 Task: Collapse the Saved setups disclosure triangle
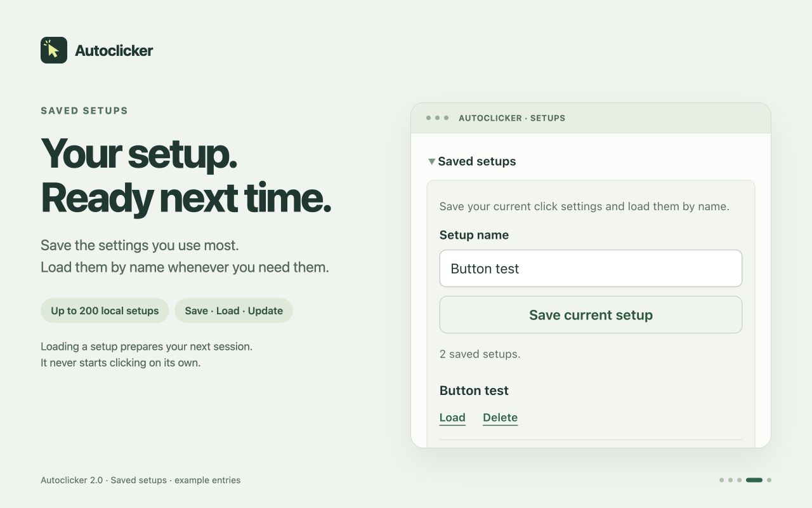[x=431, y=162]
